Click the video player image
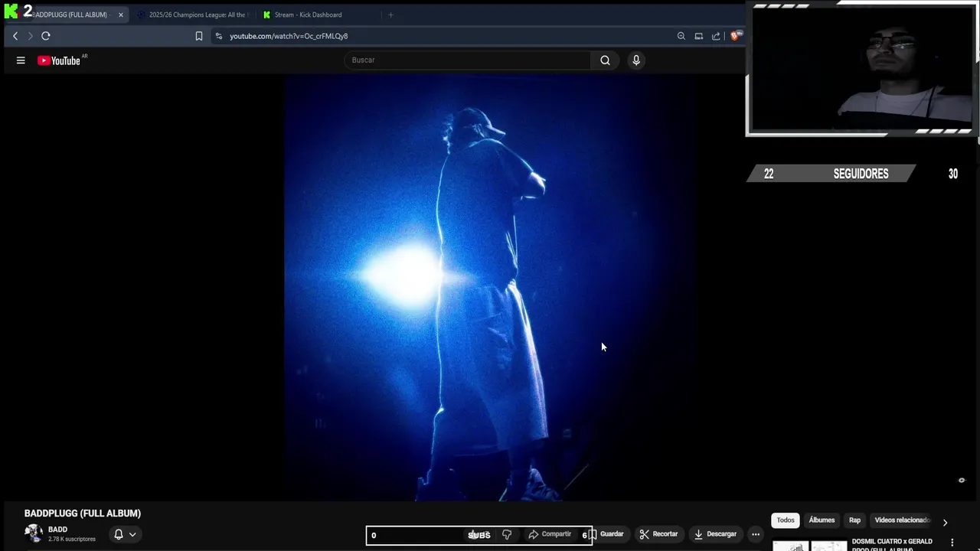Screen dimensions: 980x551 point(490,289)
